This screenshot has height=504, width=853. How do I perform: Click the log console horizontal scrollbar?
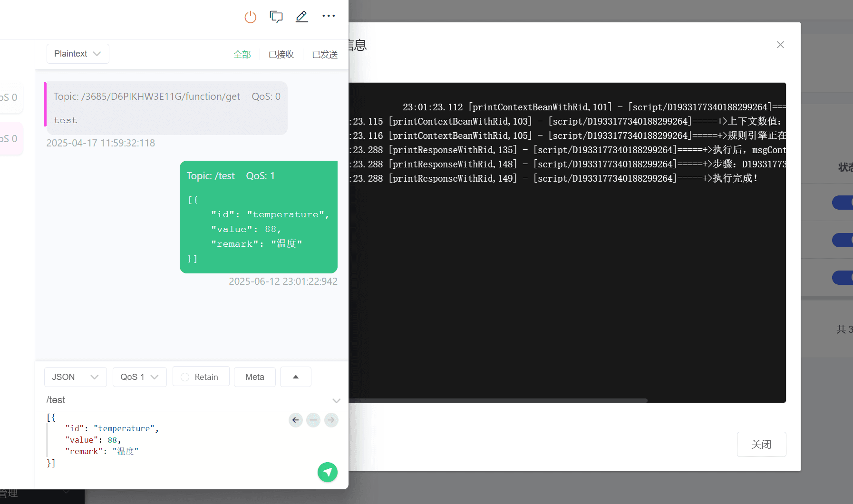pyautogui.click(x=498, y=400)
